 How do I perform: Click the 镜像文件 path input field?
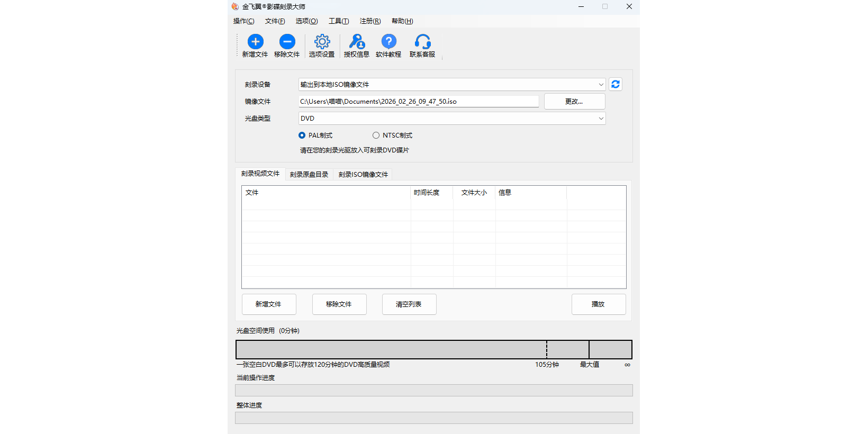(418, 102)
